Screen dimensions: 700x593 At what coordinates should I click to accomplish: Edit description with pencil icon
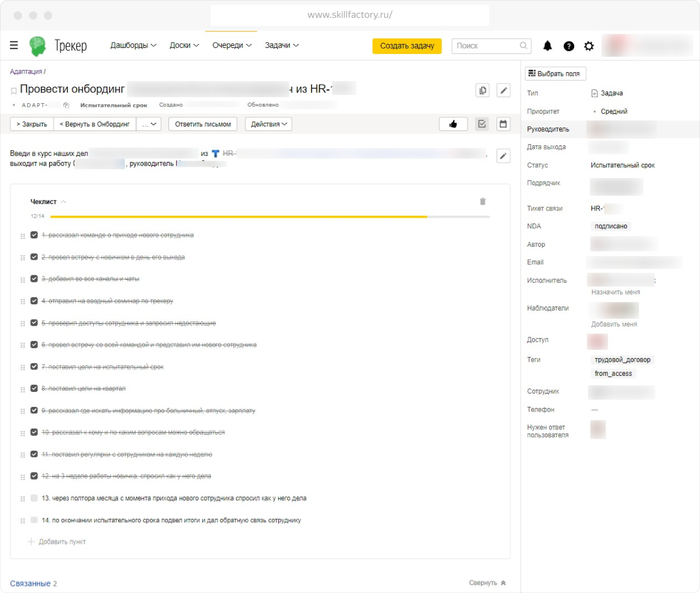coord(503,156)
